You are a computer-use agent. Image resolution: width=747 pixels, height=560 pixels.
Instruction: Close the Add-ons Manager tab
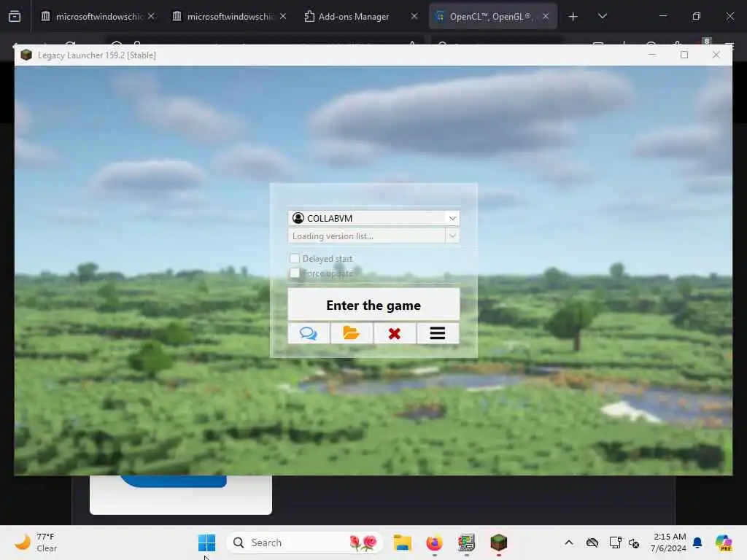[414, 16]
